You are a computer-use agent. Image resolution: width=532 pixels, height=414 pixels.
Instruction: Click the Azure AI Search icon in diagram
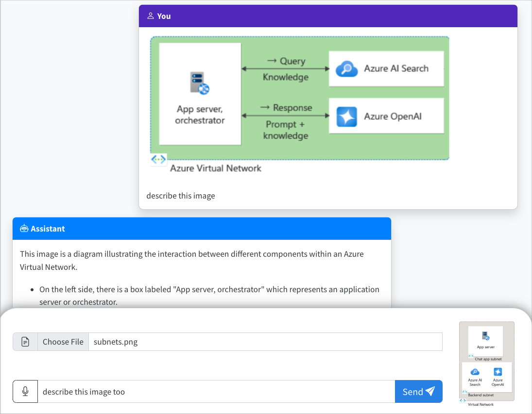pyautogui.click(x=346, y=69)
